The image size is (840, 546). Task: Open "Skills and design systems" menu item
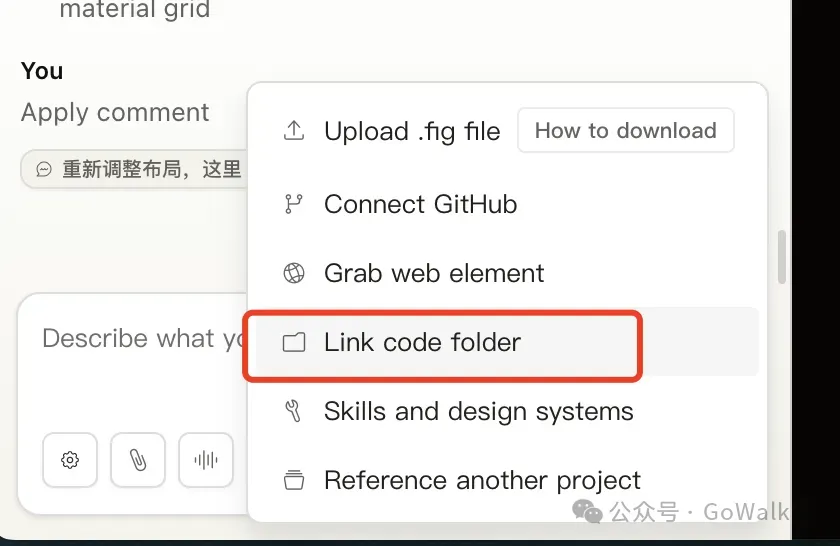click(x=478, y=411)
